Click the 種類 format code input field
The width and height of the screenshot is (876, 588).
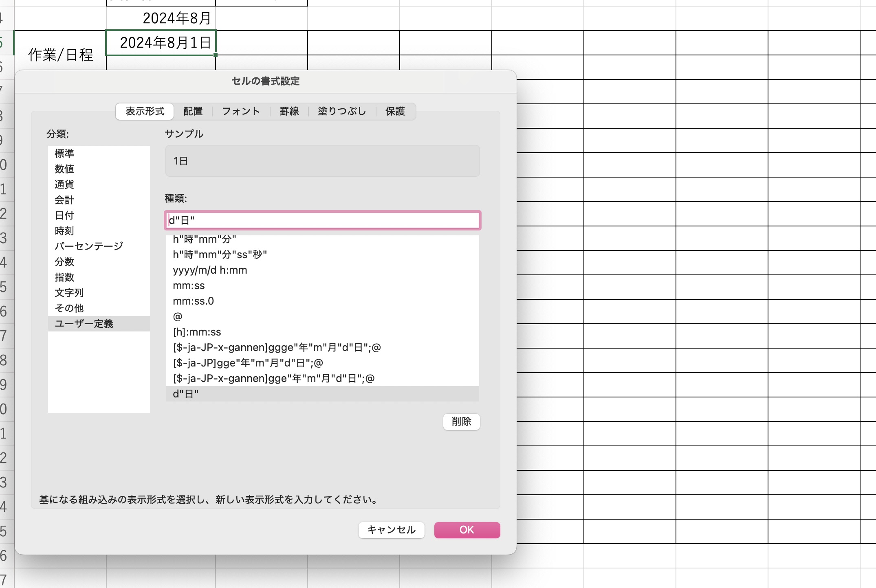tap(323, 220)
